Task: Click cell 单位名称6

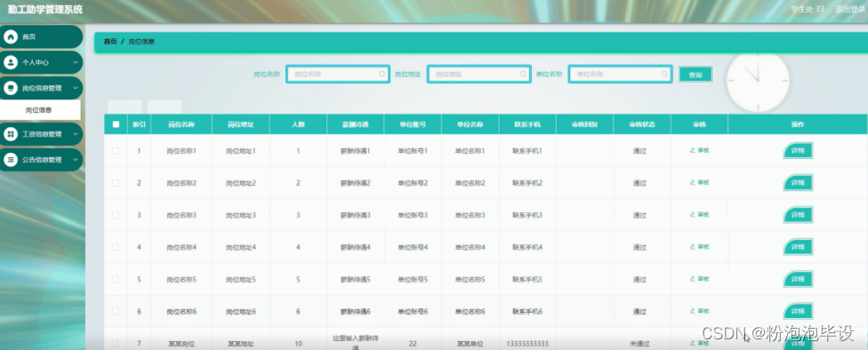Action: [470, 311]
